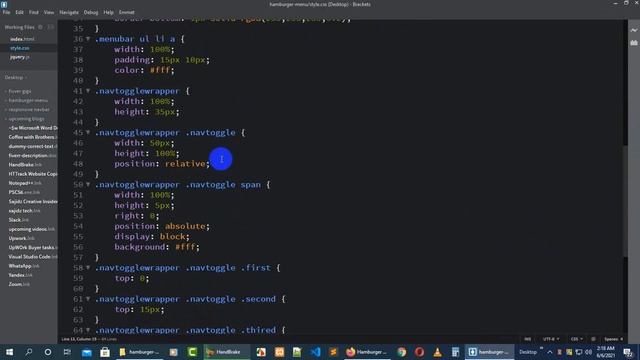Viewport: 640px width, 360px height.
Task: Split the editor view icon beside Working Files
Action: (51, 27)
